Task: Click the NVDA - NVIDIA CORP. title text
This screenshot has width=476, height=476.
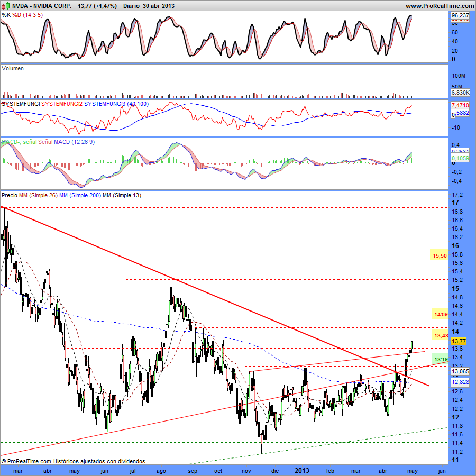Action: point(42,6)
